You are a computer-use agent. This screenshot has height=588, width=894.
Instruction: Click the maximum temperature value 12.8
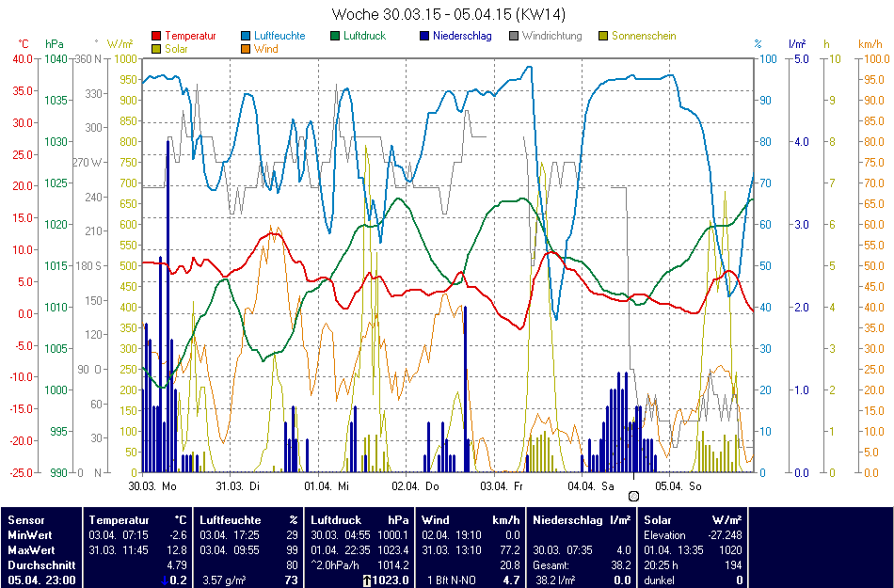tap(177, 550)
